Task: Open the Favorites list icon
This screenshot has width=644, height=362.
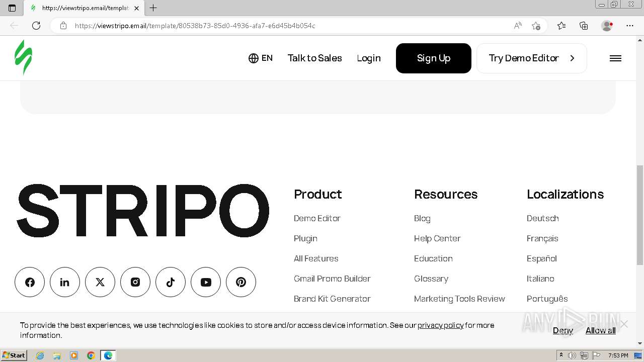Action: click(561, 26)
